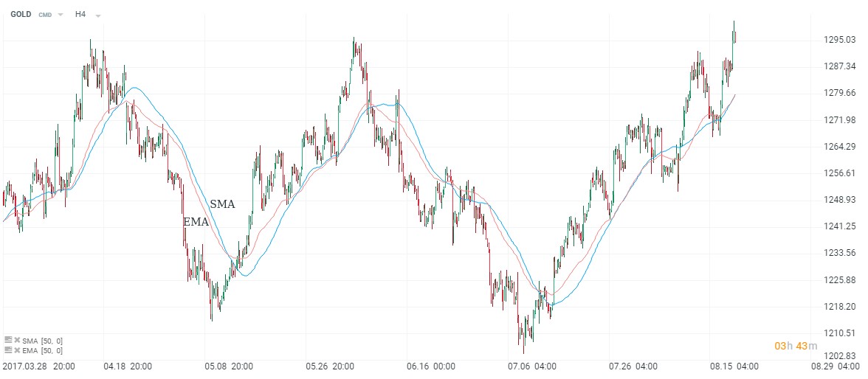The height and width of the screenshot is (379, 868).
Task: Click the candle countdown timer 03h 43m
Action: (796, 346)
